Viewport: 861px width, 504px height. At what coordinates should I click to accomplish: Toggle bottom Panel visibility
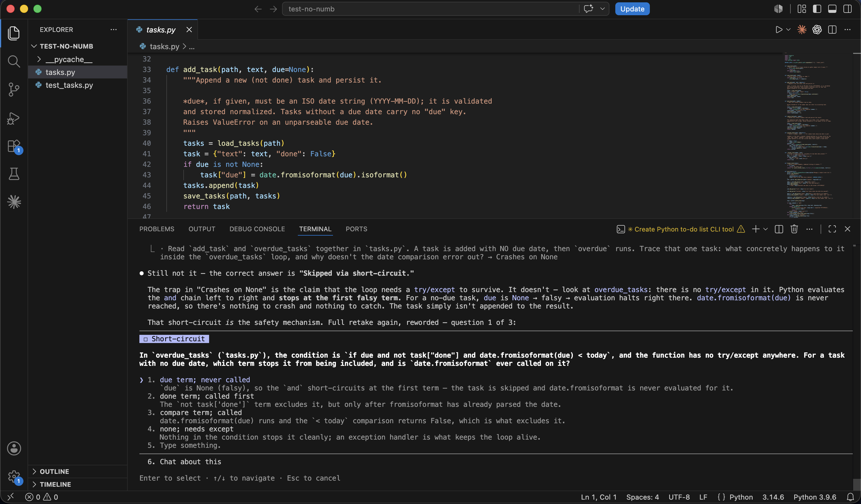[832, 9]
